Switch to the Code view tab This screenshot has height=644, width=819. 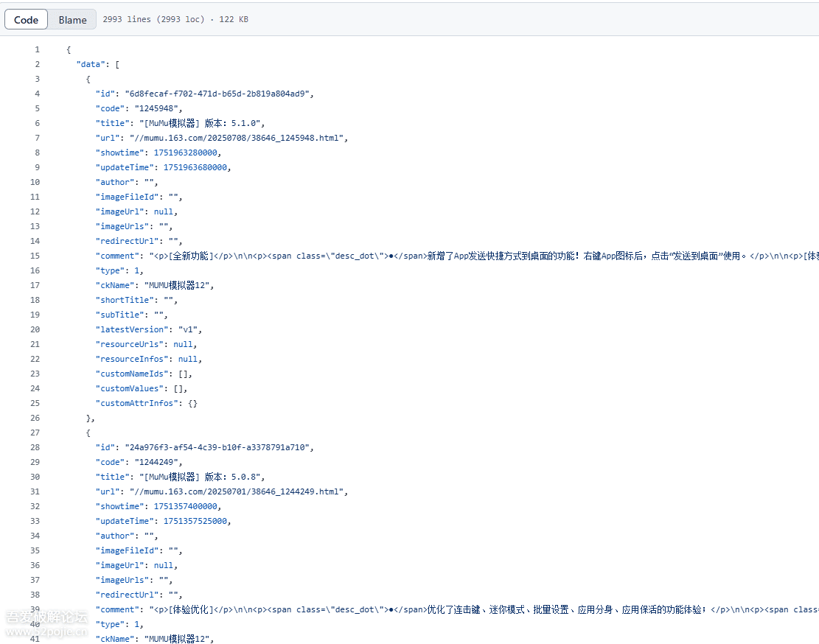(x=26, y=20)
